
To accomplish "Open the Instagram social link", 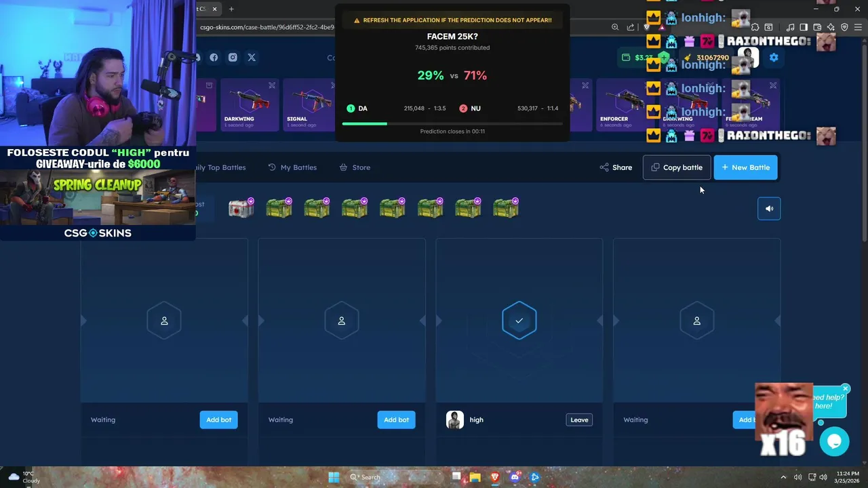I will click(x=233, y=58).
